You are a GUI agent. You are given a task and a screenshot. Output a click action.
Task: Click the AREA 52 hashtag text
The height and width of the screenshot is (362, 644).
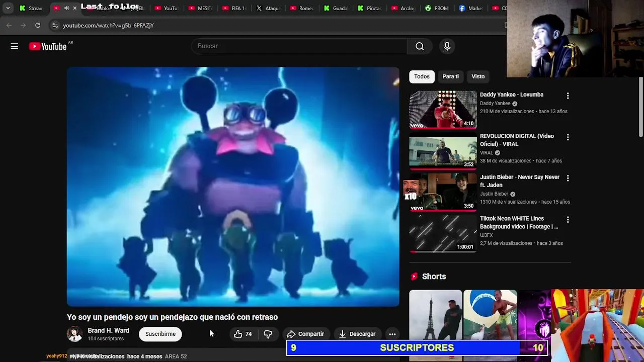point(176,356)
